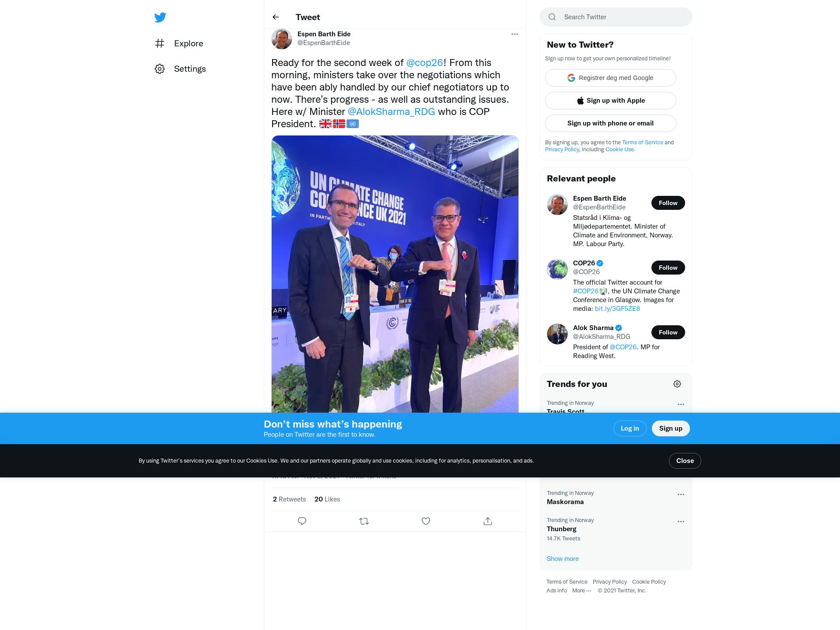Open options for Maskorama trend
The image size is (840, 630).
pyautogui.click(x=681, y=494)
